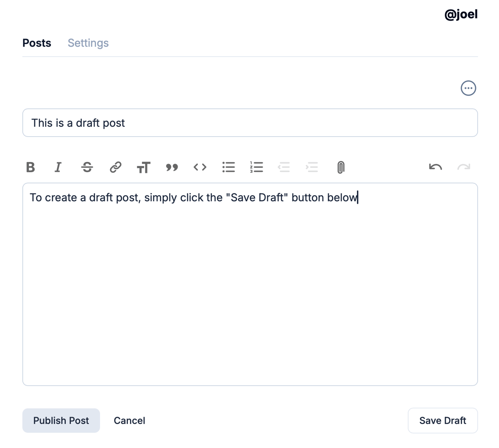Decrease the indent level
The image size is (499, 448).
coord(284,167)
